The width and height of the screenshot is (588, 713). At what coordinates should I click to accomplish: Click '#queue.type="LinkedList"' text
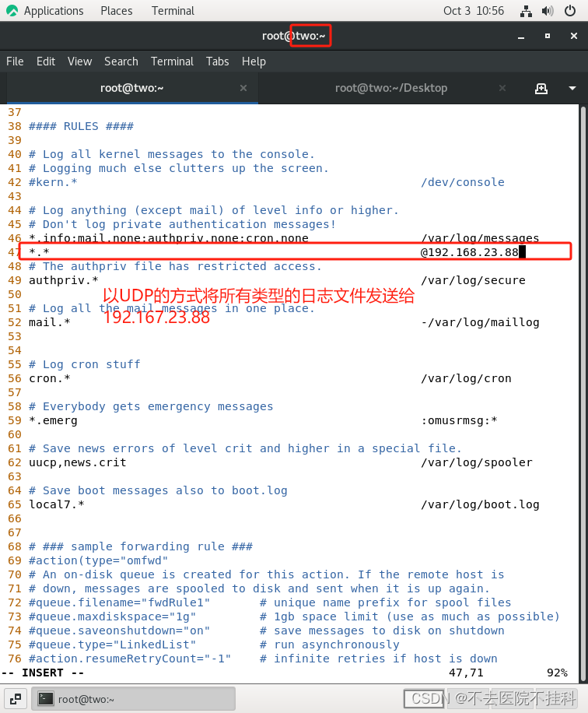click(x=112, y=645)
